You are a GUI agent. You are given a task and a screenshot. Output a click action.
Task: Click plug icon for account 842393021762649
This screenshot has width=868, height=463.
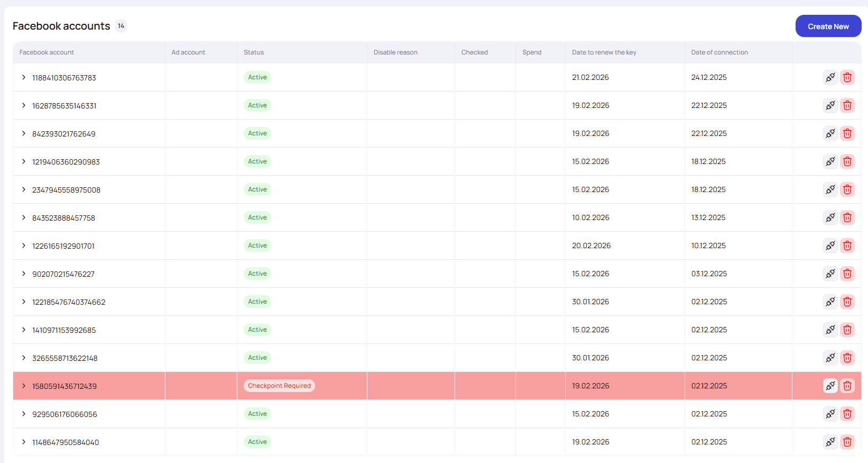pyautogui.click(x=830, y=133)
